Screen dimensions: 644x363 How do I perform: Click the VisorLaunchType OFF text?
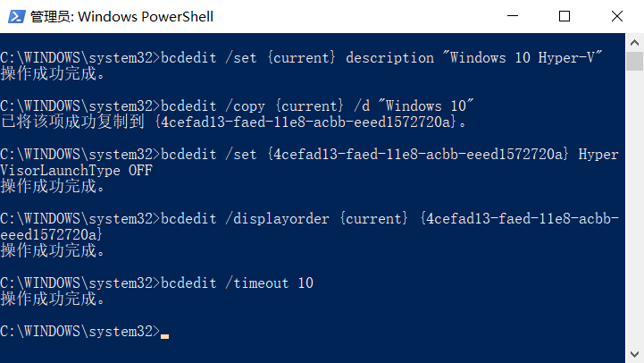77,170
